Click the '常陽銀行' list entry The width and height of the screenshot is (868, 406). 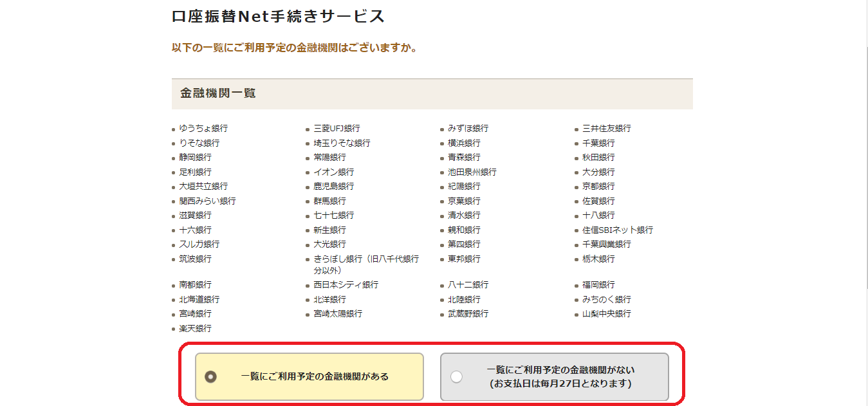[x=329, y=158]
